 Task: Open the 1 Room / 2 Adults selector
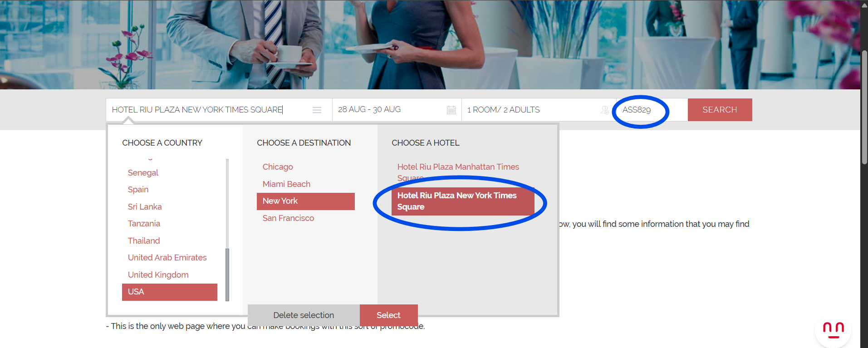click(x=539, y=110)
